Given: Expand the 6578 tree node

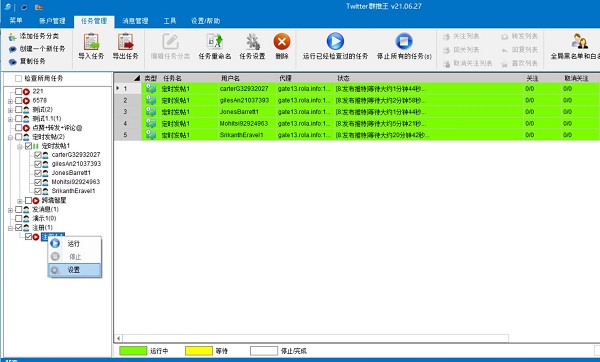Looking at the screenshot, I should coord(10,101).
